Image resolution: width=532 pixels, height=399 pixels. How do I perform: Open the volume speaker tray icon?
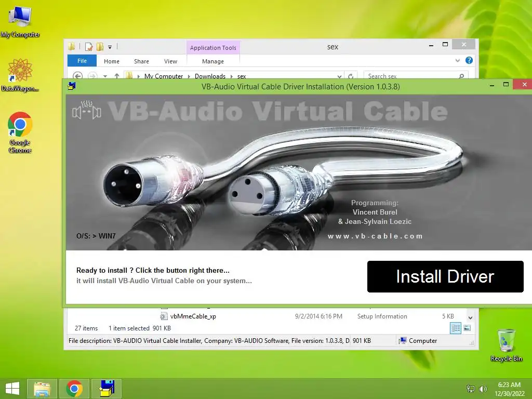coord(483,389)
